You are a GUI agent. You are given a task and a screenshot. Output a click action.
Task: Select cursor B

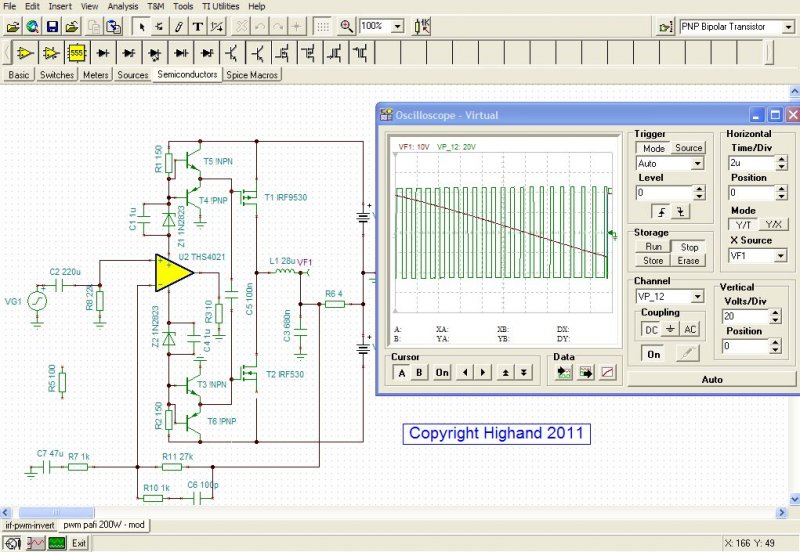click(419, 372)
